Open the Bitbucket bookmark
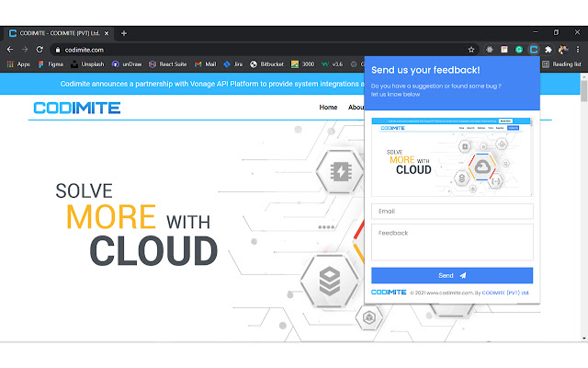 [x=266, y=64]
